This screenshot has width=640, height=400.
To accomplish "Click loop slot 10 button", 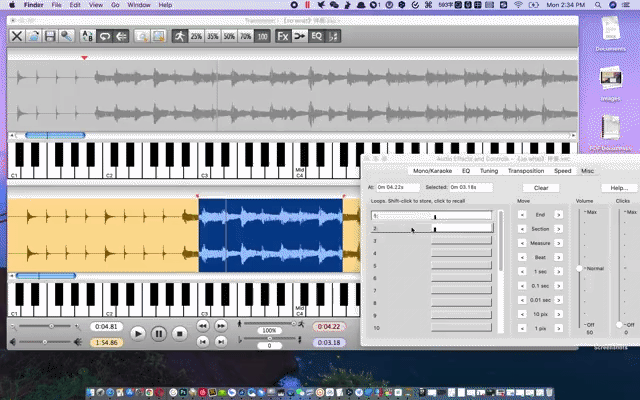I will point(461,328).
